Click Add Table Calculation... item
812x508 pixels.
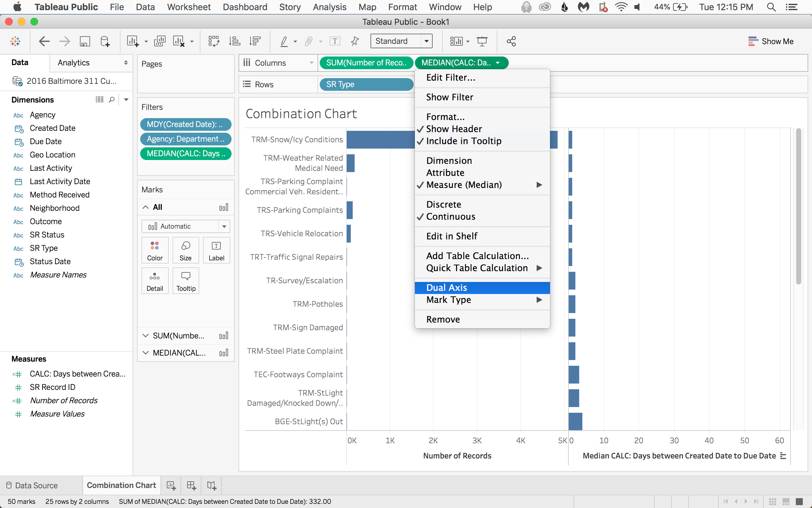(482, 256)
